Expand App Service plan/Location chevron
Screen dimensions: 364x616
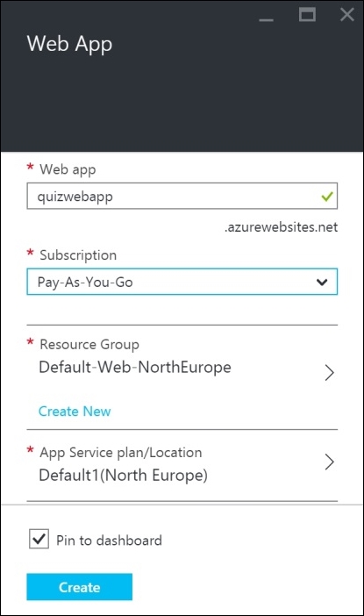point(330,462)
